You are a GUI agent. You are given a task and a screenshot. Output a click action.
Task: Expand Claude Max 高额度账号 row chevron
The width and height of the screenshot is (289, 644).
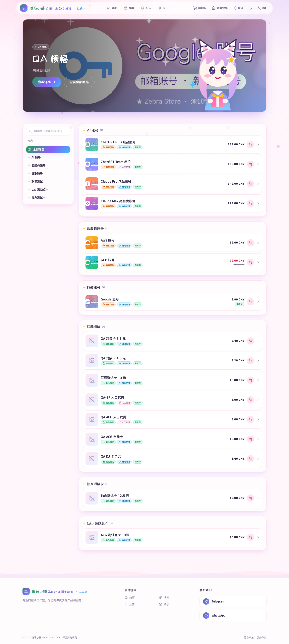click(x=258, y=203)
